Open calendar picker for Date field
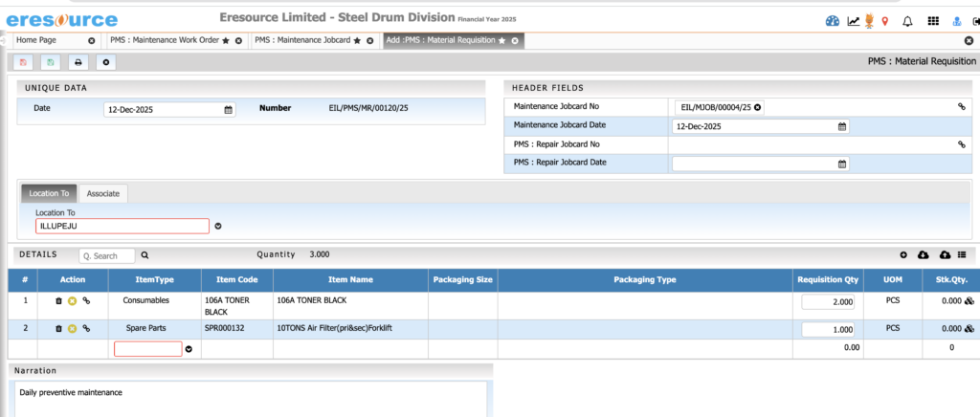Viewport: 980px width, 417px height. click(x=228, y=109)
